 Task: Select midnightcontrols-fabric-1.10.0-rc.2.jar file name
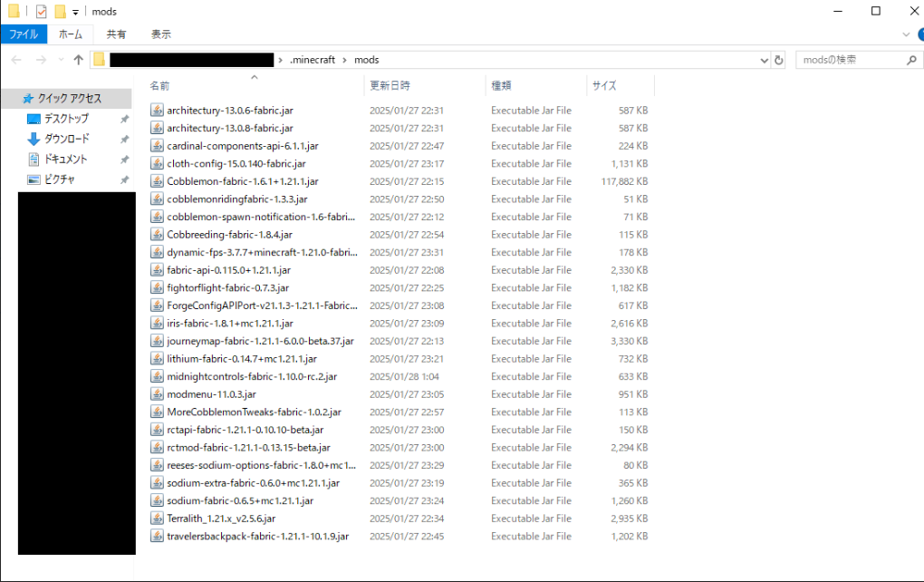point(252,376)
